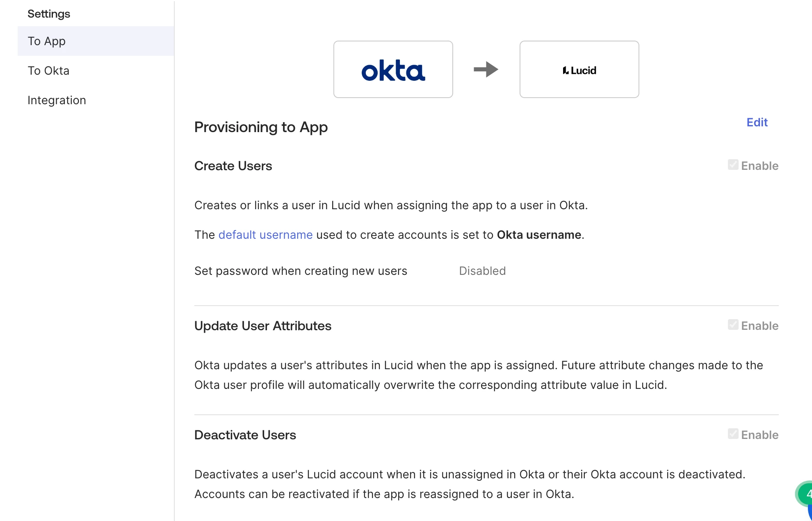
Task: Click the bold Okta username text
Action: click(539, 235)
